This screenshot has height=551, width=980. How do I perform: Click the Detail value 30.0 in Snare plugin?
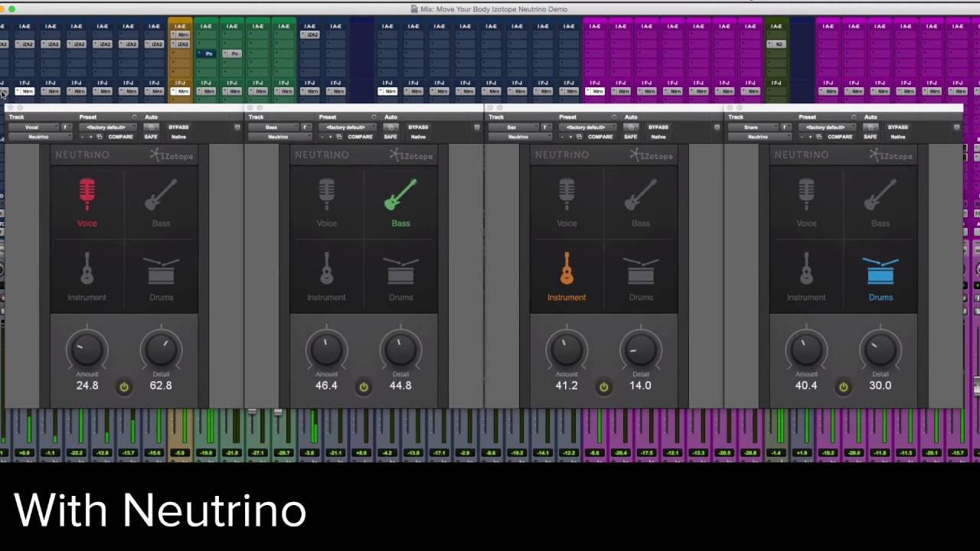pos(880,386)
